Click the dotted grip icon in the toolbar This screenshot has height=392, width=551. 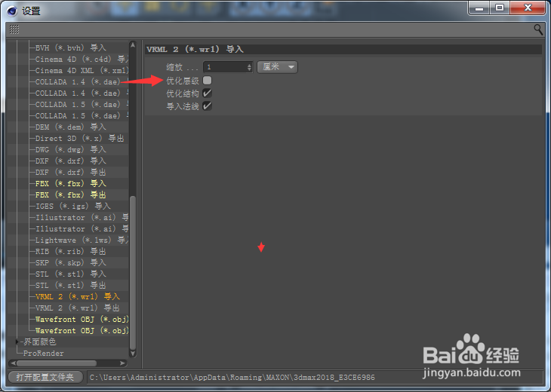point(14,29)
